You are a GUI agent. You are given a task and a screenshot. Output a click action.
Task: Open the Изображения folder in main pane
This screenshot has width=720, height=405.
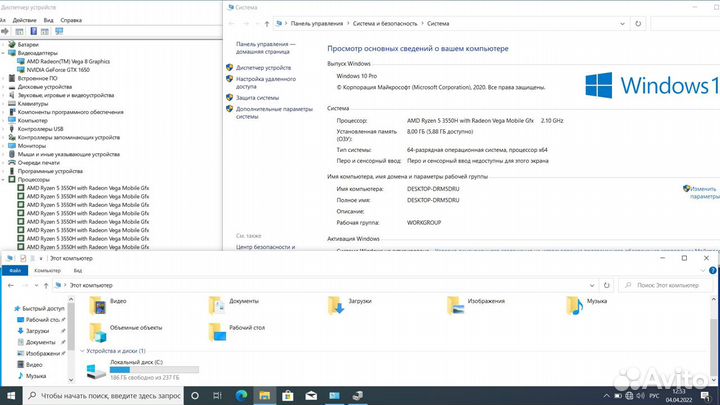476,305
